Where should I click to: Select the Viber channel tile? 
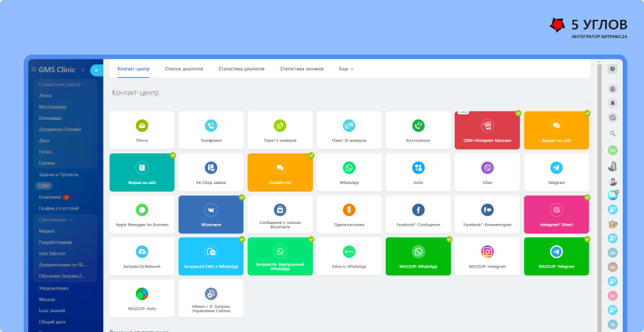click(x=487, y=172)
